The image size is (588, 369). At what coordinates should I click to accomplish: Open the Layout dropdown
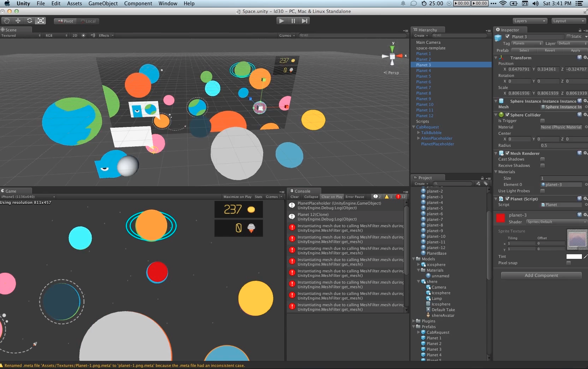[x=569, y=21]
